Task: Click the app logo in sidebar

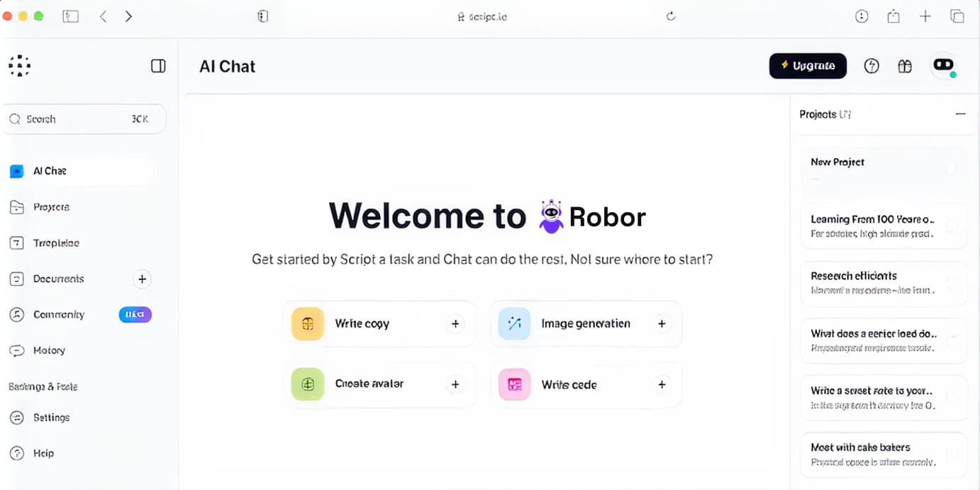Action: pos(20,66)
